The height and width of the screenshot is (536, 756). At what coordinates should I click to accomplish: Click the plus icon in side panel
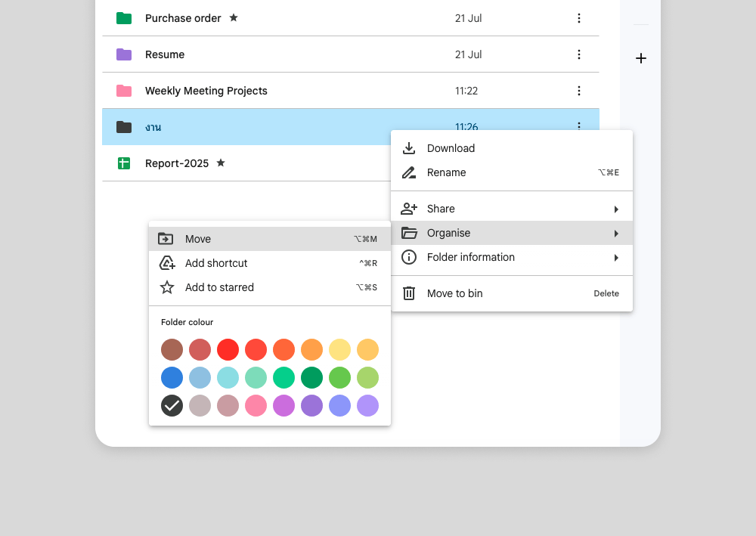641,58
